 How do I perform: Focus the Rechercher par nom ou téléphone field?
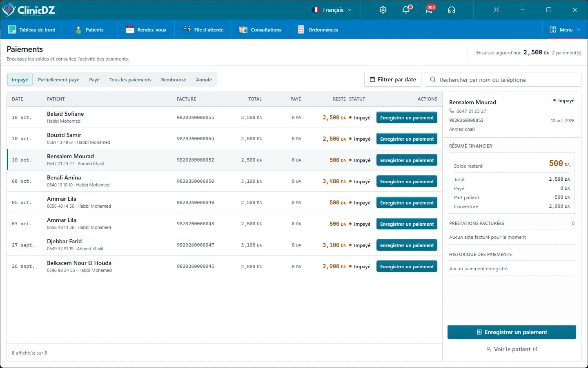[503, 79]
